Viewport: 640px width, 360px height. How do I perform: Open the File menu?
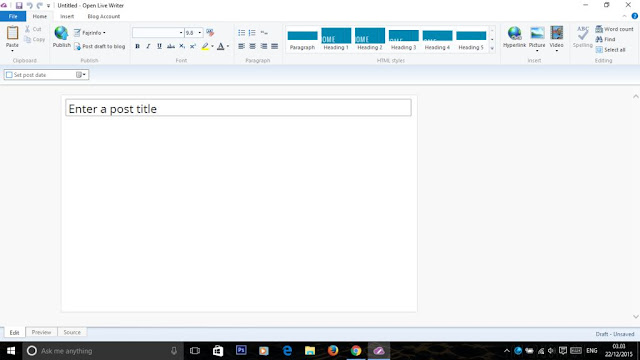13,16
